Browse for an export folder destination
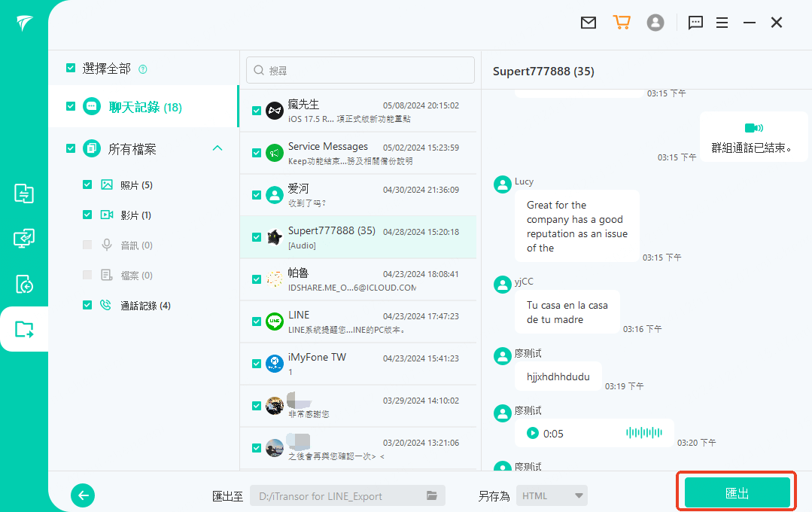This screenshot has height=512, width=812. point(430,495)
